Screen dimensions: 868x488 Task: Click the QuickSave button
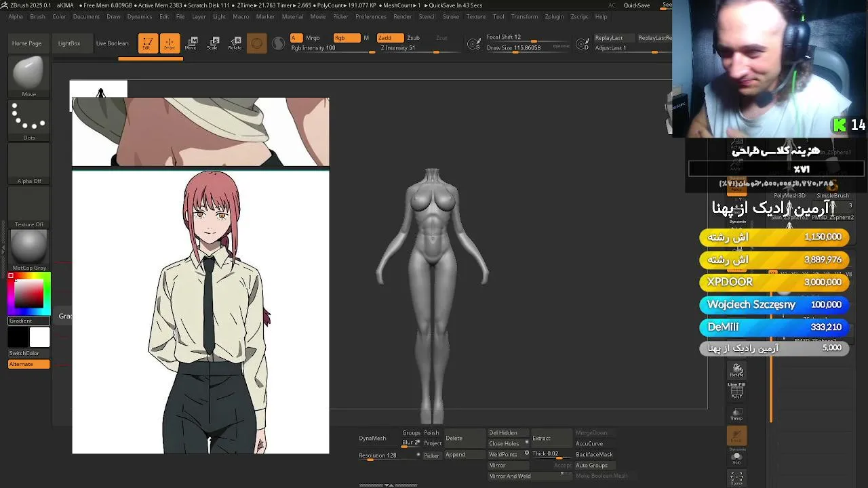(x=637, y=5)
